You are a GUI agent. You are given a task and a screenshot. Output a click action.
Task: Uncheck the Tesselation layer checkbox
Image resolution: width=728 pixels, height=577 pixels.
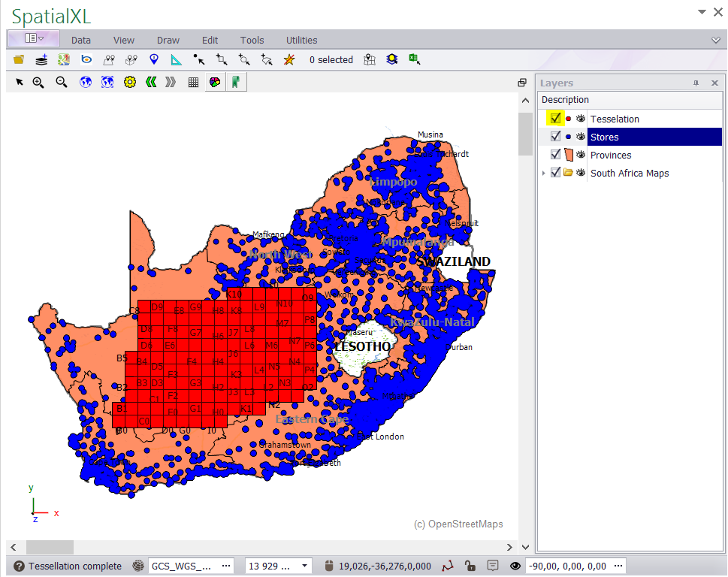tap(556, 119)
